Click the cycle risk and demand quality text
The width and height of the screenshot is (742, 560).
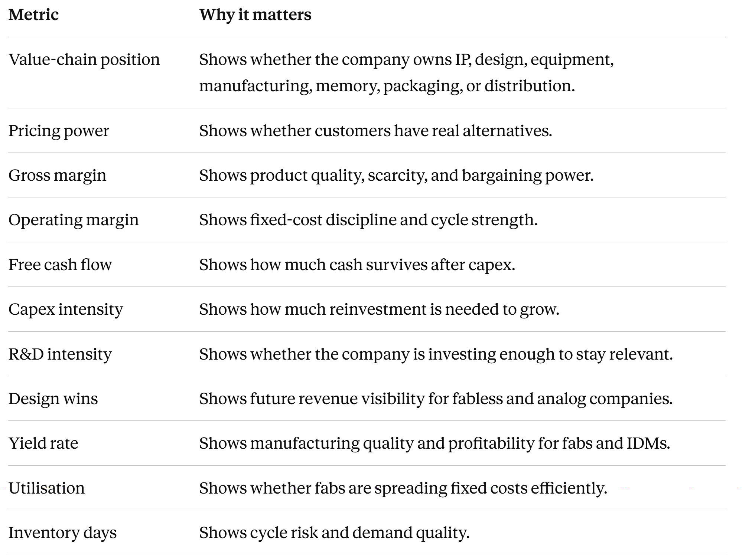pos(334,533)
